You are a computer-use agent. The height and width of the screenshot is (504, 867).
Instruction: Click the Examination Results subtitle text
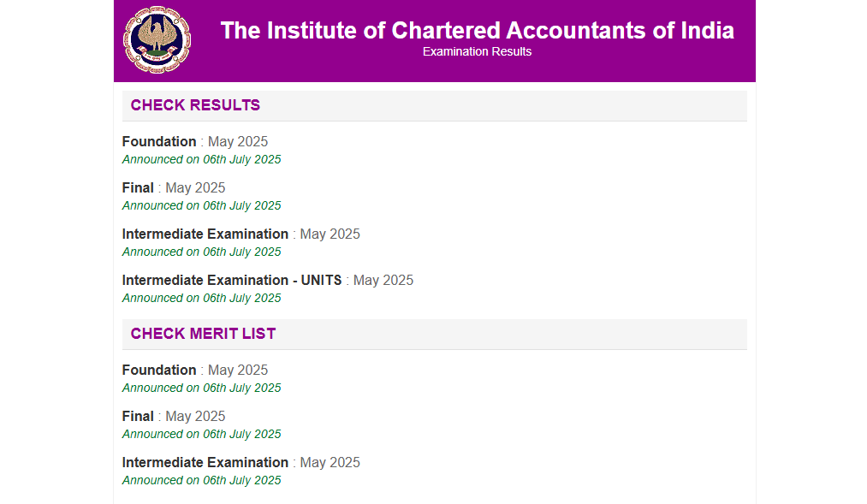click(477, 51)
